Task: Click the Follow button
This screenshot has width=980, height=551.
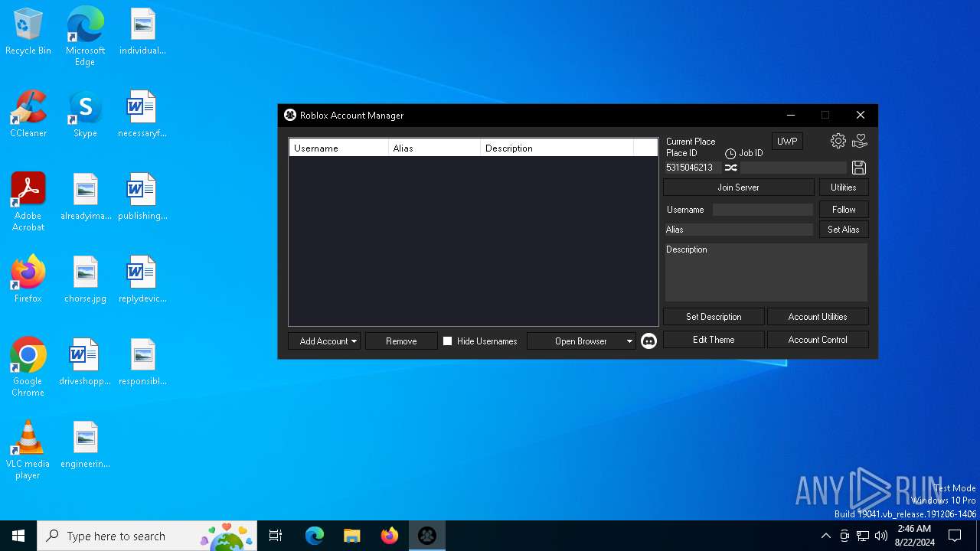Action: pyautogui.click(x=844, y=210)
